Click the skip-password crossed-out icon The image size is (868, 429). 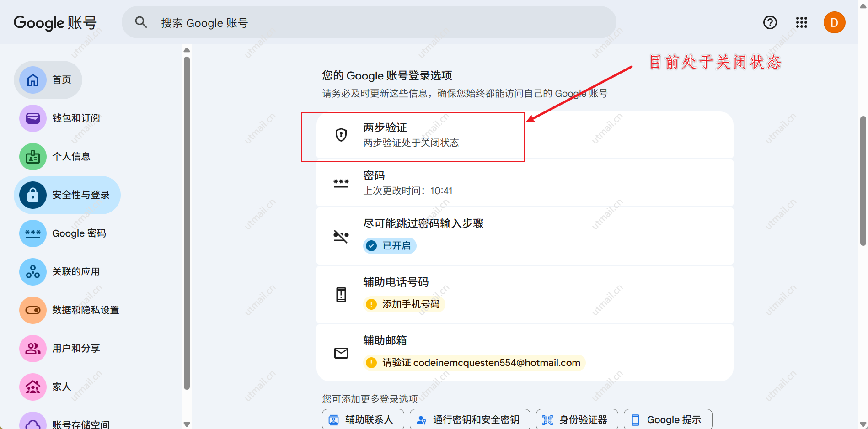341,236
